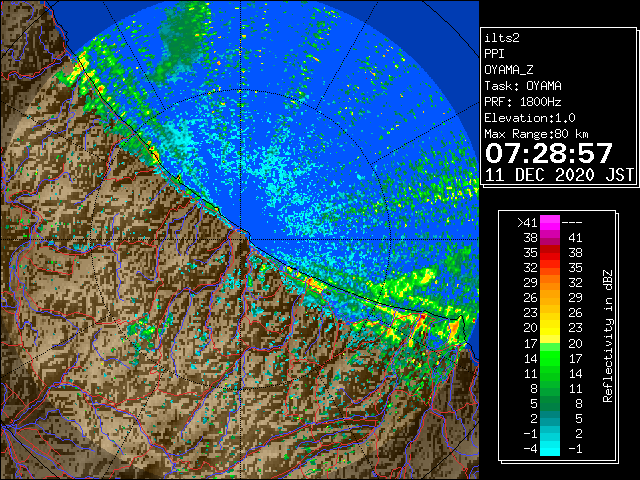Click the timestamp 07:28:57

(x=549, y=153)
